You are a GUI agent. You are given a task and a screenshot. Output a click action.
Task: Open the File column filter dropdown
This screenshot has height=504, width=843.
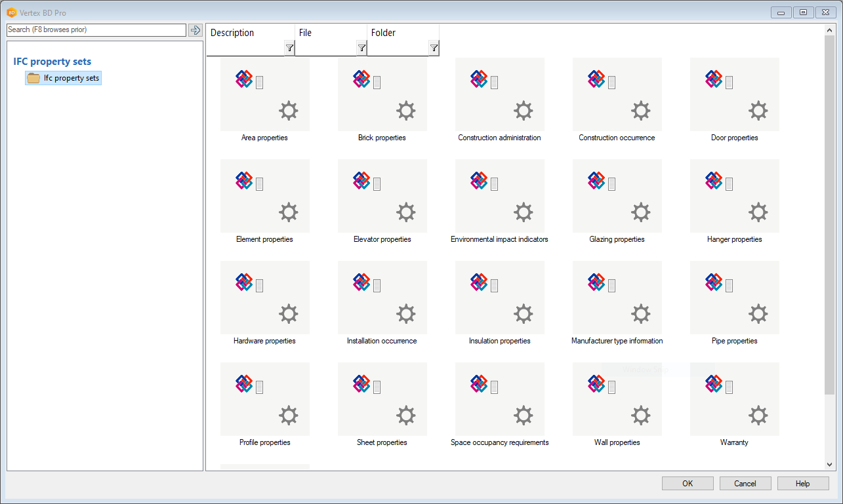361,48
